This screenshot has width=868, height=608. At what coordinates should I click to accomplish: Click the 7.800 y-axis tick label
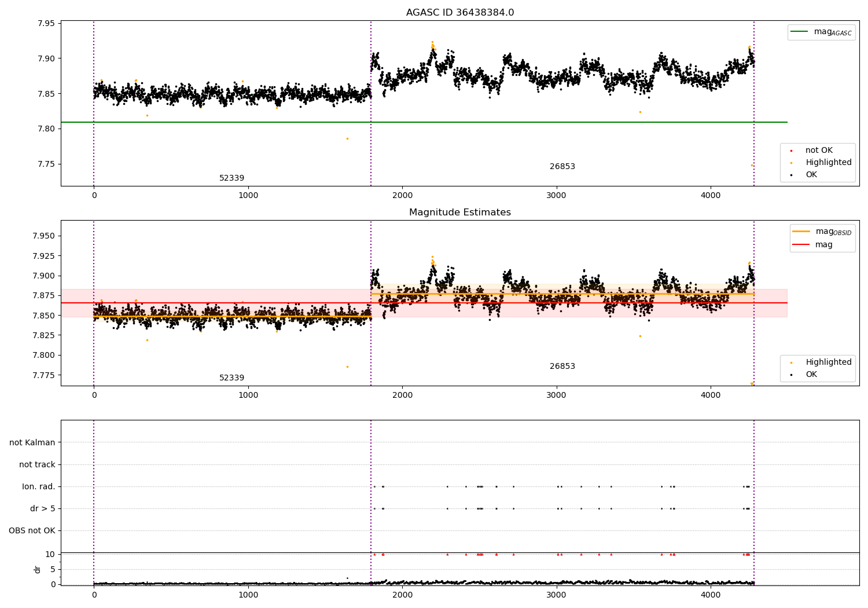coord(43,356)
